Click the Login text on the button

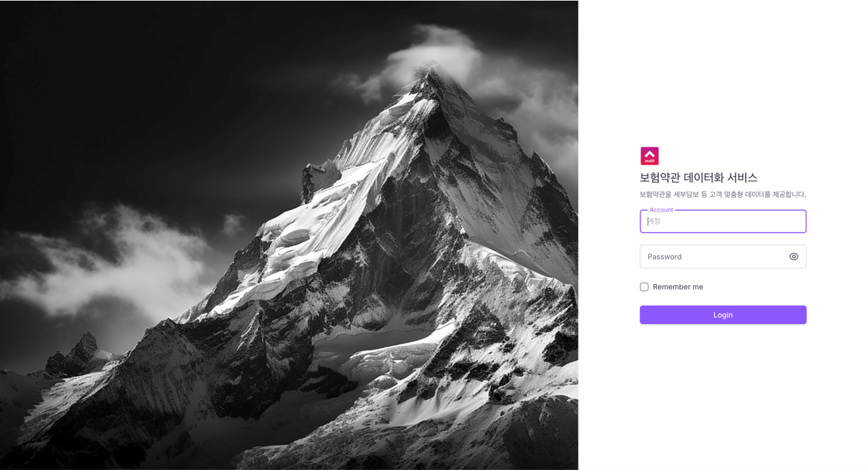point(723,315)
